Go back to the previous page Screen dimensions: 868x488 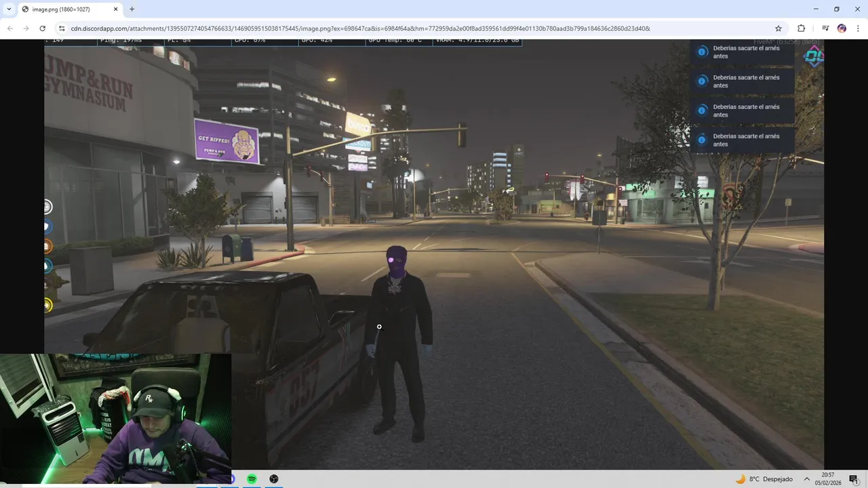point(9,28)
